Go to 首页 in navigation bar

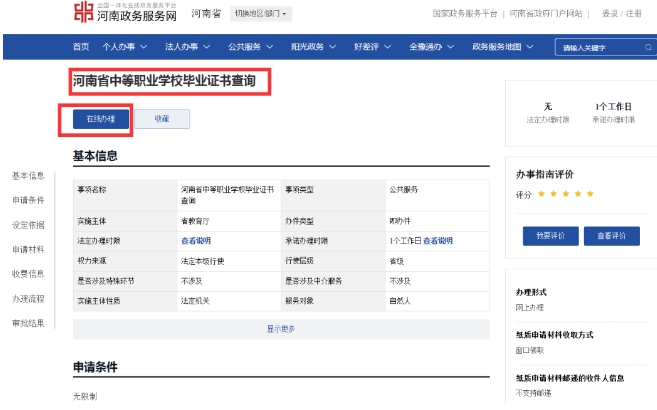(x=81, y=47)
